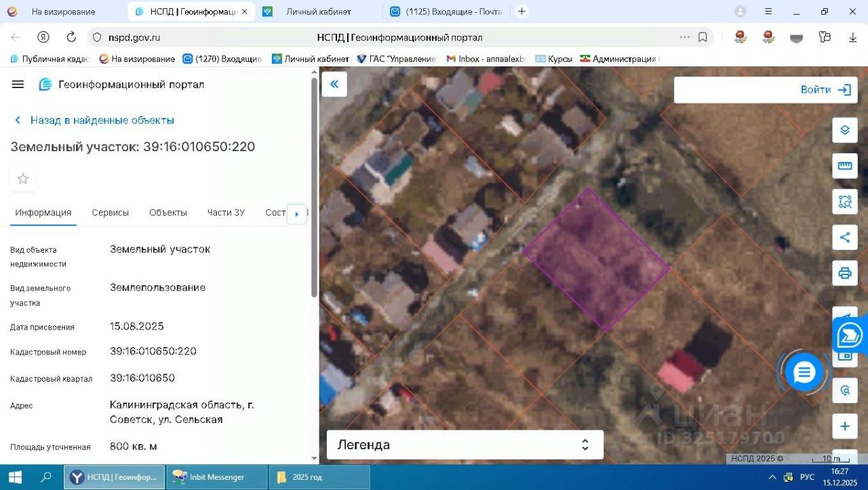Open the browser profile avatar
868x490 pixels.
(741, 12)
